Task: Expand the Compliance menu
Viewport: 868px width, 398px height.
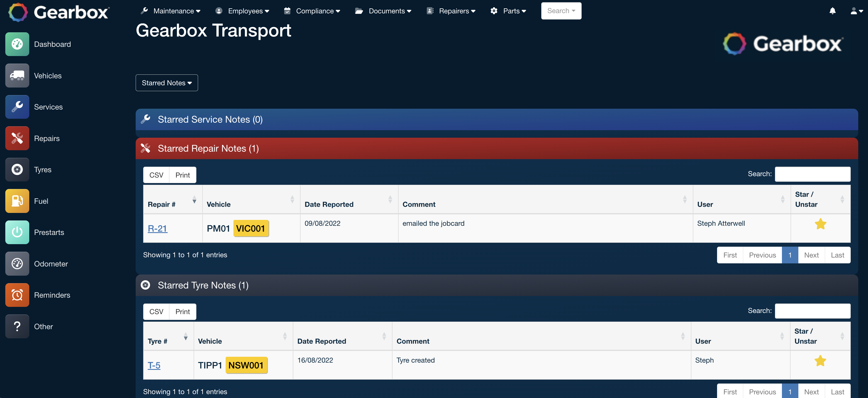Action: (x=312, y=11)
